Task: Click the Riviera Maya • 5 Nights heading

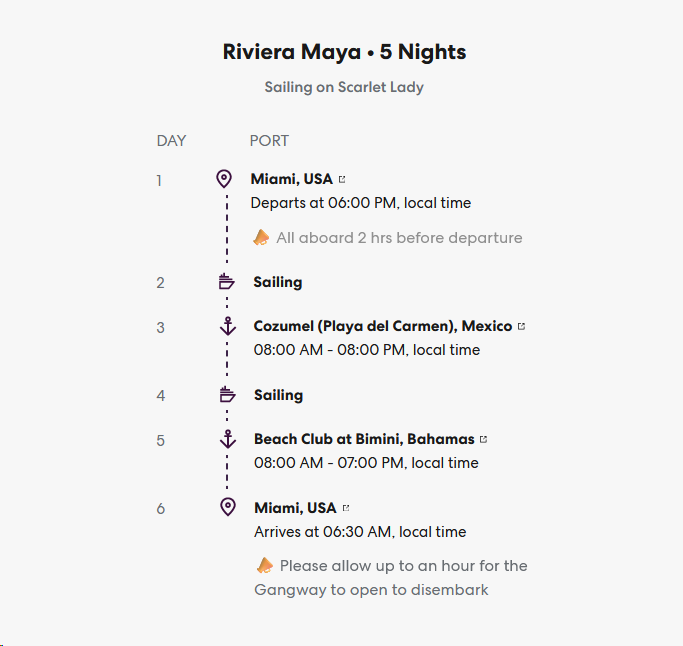Action: 344,52
